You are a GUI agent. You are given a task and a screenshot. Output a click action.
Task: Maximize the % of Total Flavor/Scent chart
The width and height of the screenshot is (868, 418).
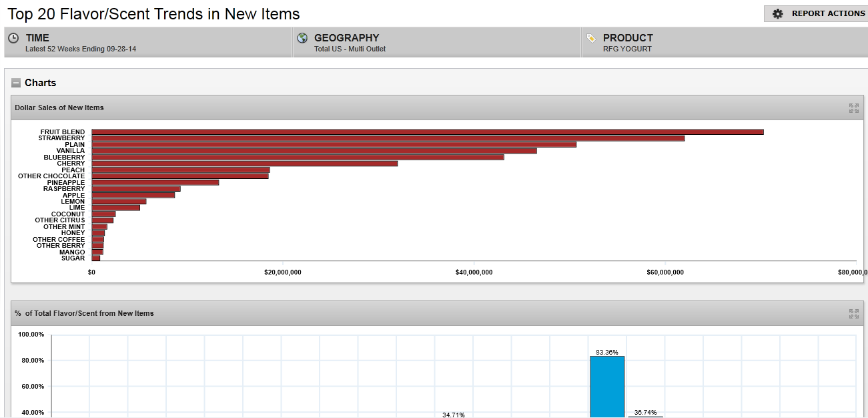(853, 313)
